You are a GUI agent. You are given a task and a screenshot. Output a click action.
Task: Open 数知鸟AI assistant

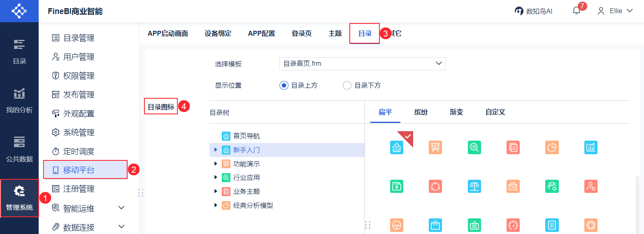click(x=533, y=11)
